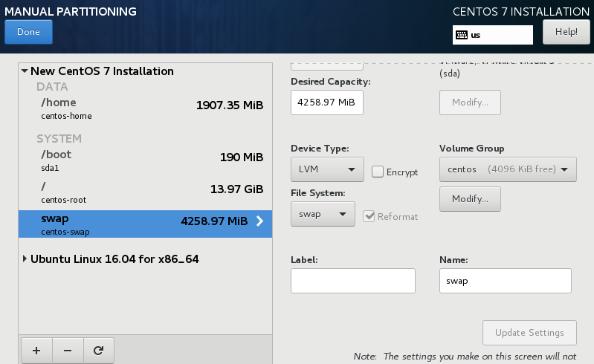Select the swap centos-swap partition

[x=146, y=224]
